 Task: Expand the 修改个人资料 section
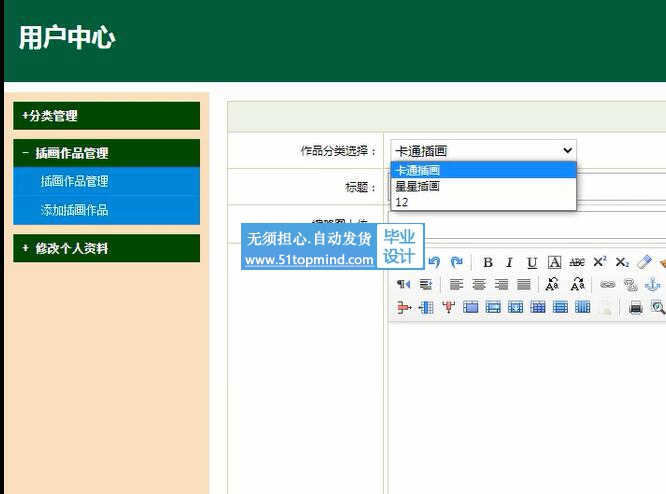pos(106,248)
